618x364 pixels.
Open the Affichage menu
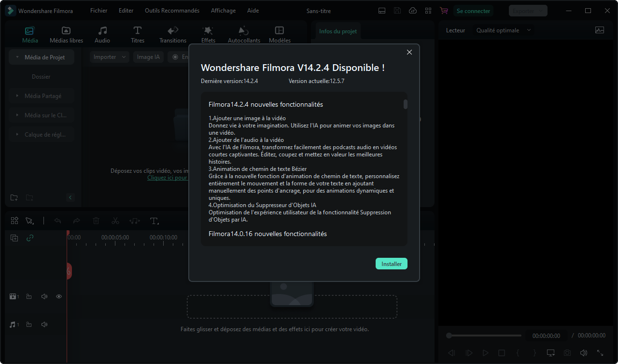(x=224, y=11)
